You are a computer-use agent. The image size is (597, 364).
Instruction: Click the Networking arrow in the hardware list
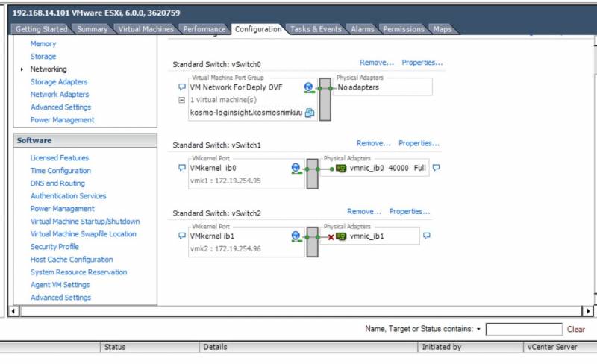pos(22,69)
